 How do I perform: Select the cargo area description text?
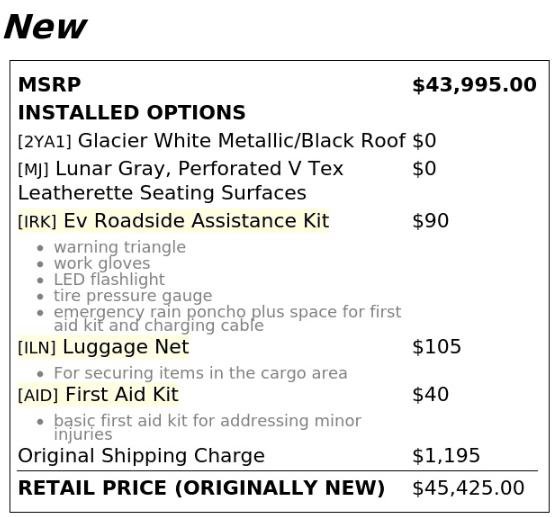click(x=200, y=373)
